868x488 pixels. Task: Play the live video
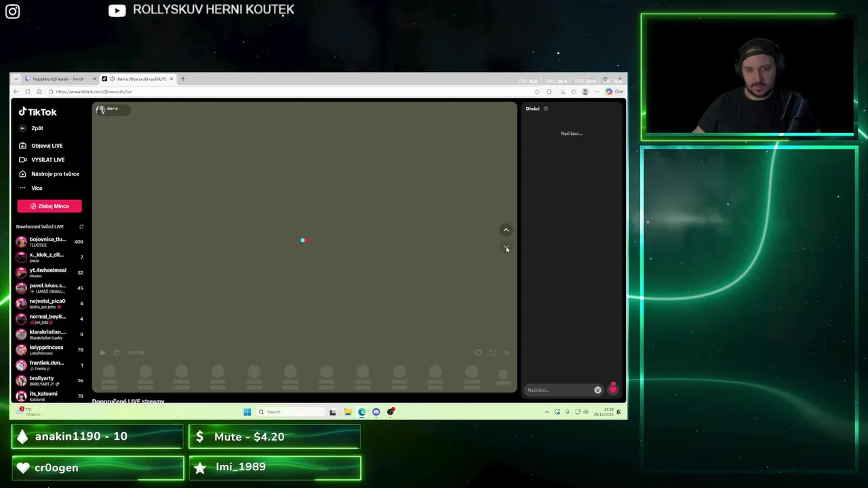[x=102, y=352]
